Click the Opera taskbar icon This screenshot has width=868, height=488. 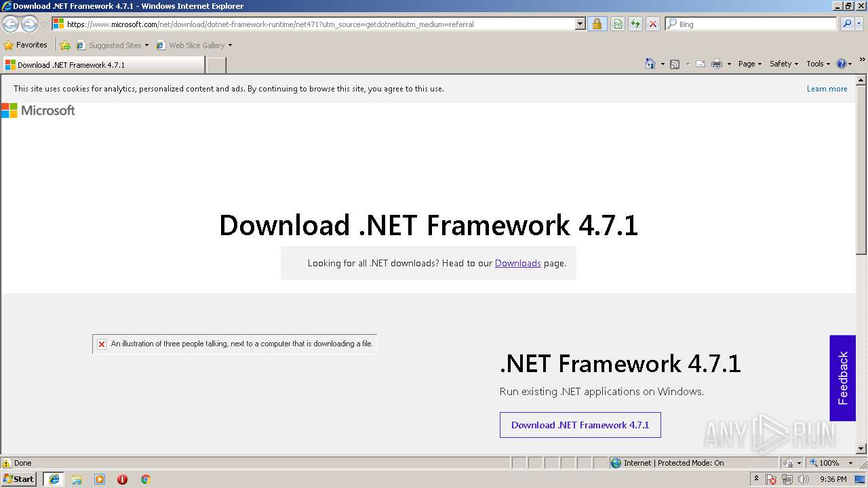[x=122, y=479]
